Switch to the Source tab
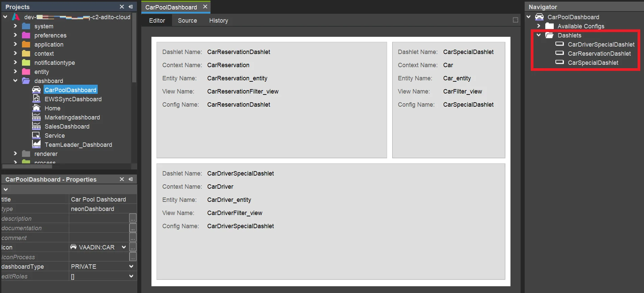The height and width of the screenshot is (293, 644). tap(187, 21)
